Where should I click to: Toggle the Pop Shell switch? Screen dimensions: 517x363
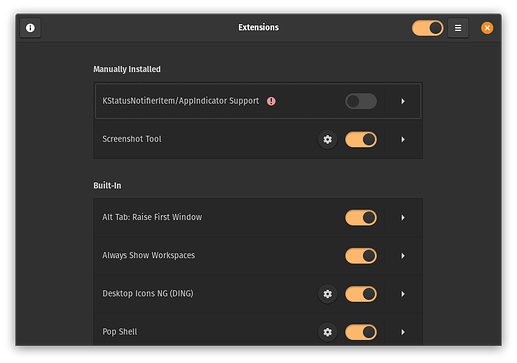point(361,332)
